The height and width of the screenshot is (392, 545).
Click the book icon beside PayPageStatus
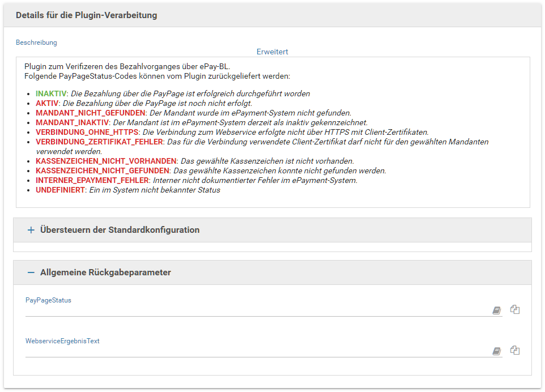[496, 310]
